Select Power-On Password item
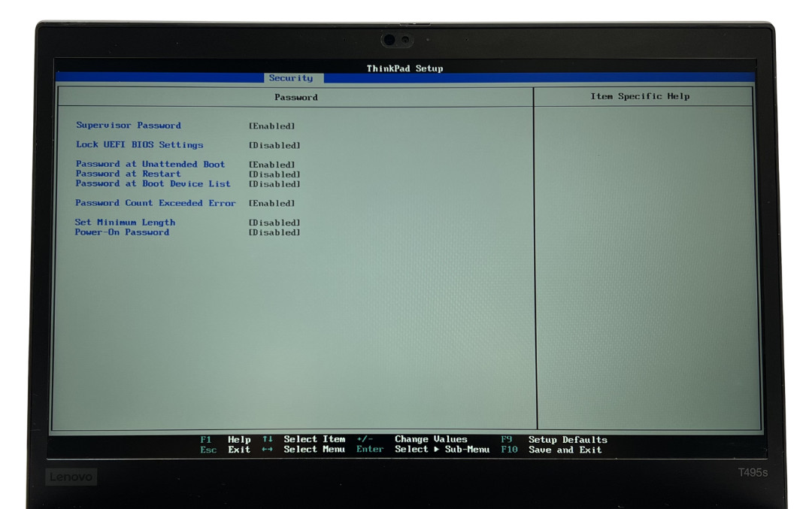 (122, 232)
